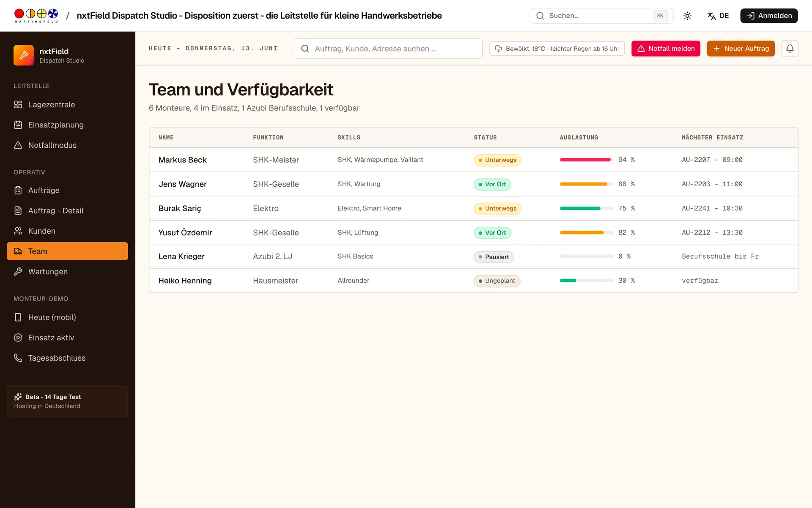Open Auftrag - Detail in sidebar

(67, 211)
